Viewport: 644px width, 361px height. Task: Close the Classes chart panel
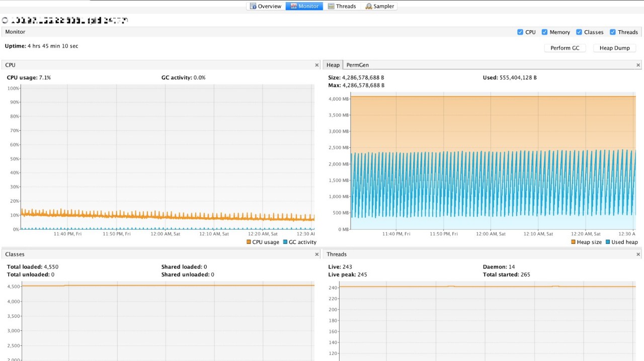317,254
